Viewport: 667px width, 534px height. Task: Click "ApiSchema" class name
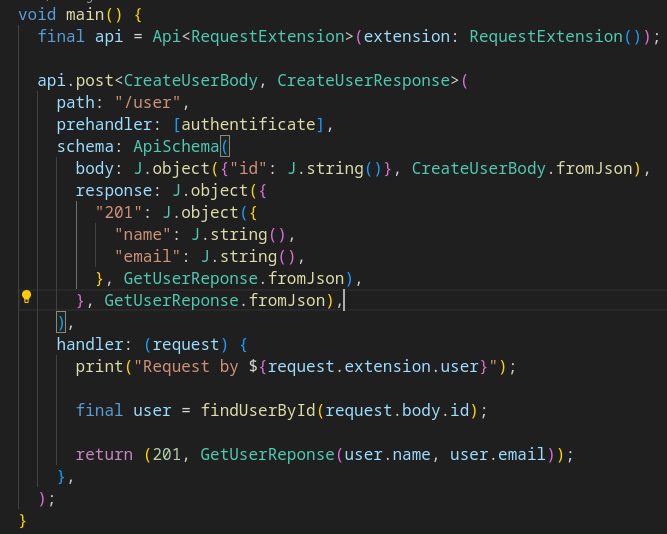pos(177,147)
